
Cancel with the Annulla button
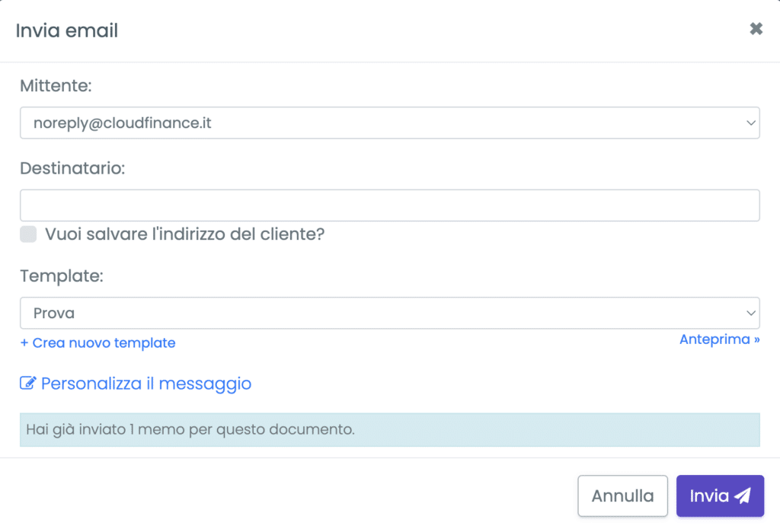coord(622,495)
